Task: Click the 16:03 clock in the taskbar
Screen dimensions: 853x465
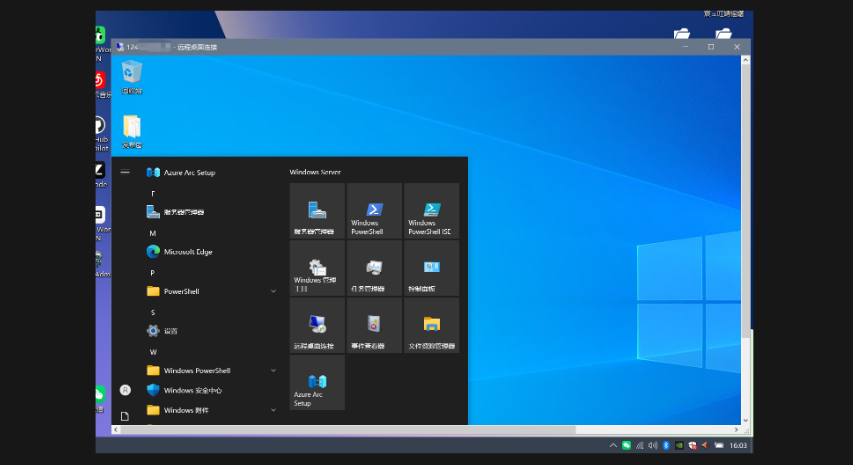Action: tap(738, 445)
